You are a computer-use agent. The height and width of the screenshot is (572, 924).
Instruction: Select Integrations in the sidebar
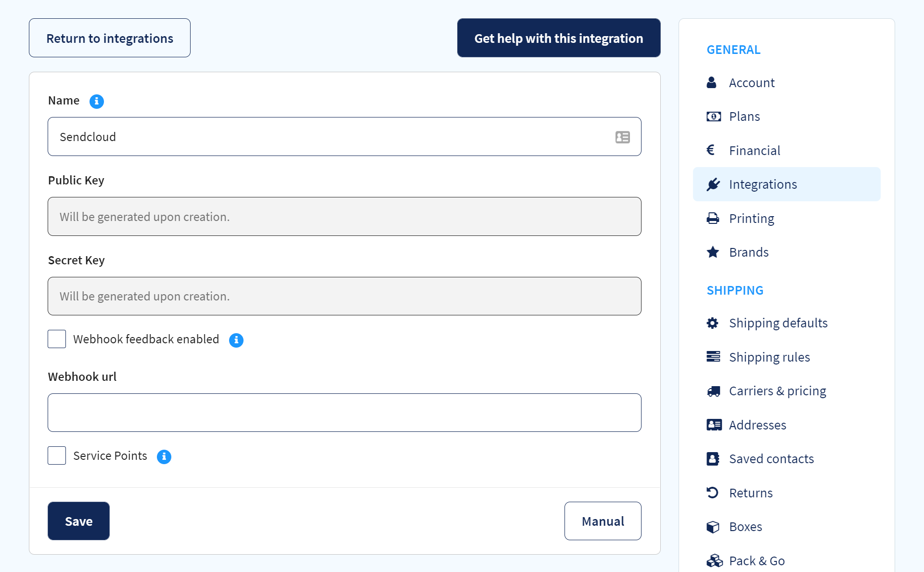click(x=786, y=184)
